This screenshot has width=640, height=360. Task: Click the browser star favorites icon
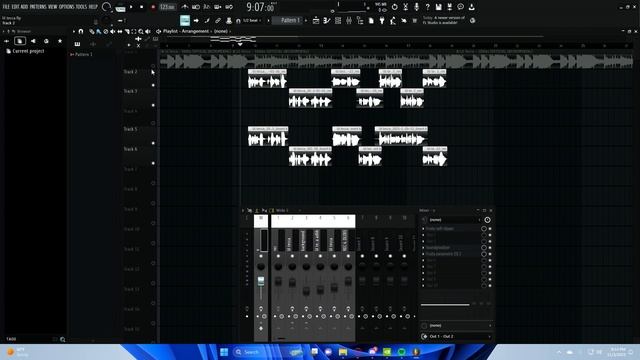click(x=60, y=41)
